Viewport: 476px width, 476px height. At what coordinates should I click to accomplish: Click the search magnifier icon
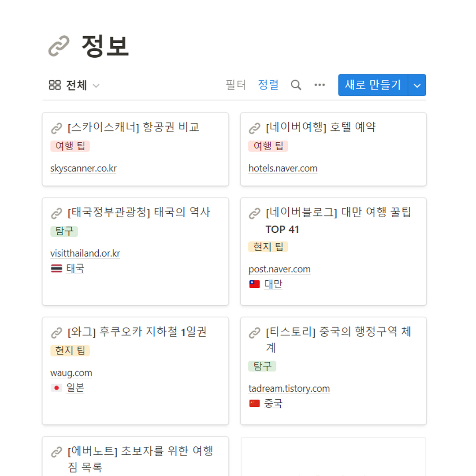coord(296,85)
